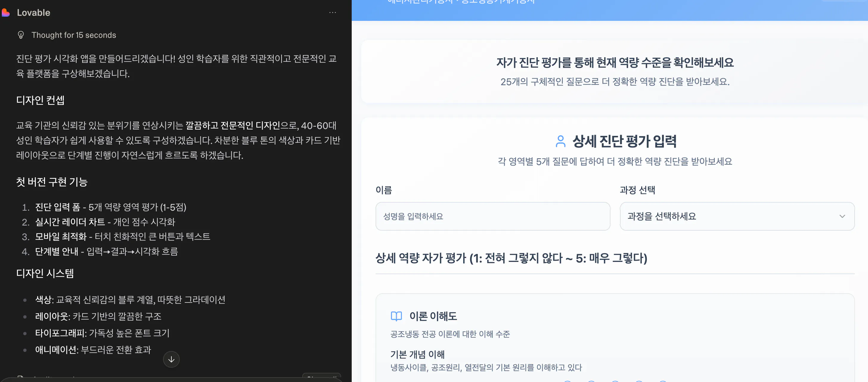Click the Lovable logo icon
868x382 pixels.
point(5,13)
